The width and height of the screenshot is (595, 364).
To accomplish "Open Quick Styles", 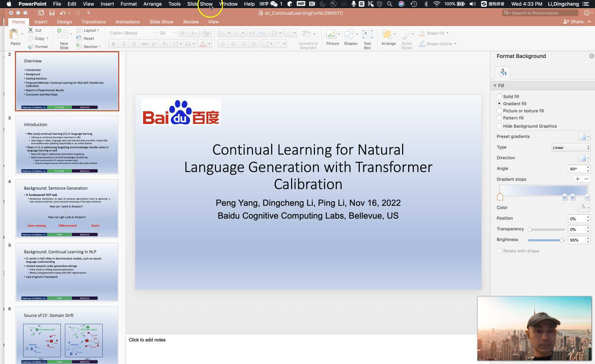I will [x=406, y=36].
